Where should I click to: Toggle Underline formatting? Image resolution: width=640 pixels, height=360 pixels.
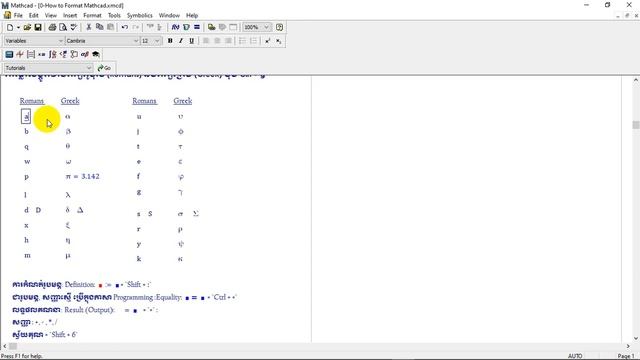191,41
